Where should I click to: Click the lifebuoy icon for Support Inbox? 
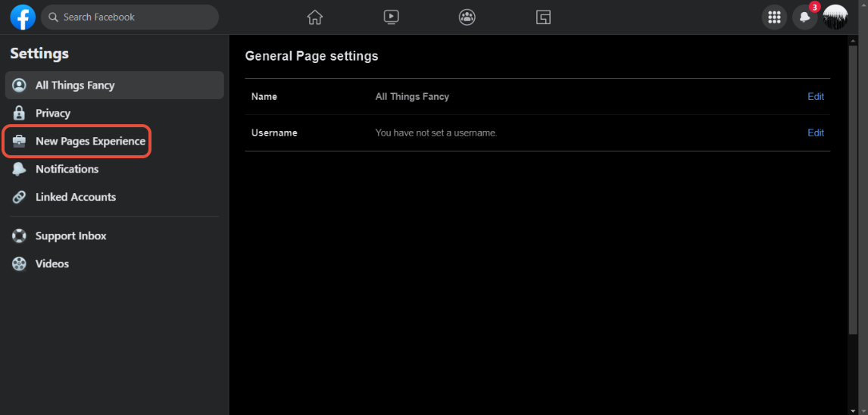[x=20, y=236]
